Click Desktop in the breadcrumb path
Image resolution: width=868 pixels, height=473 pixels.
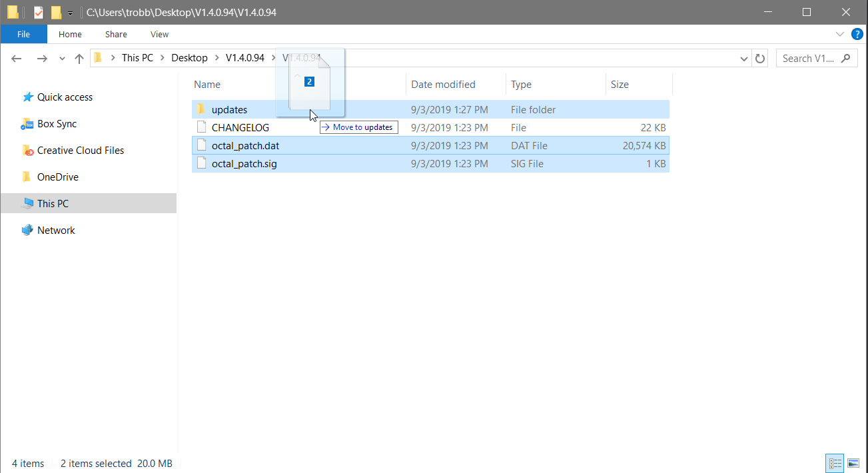coord(189,58)
